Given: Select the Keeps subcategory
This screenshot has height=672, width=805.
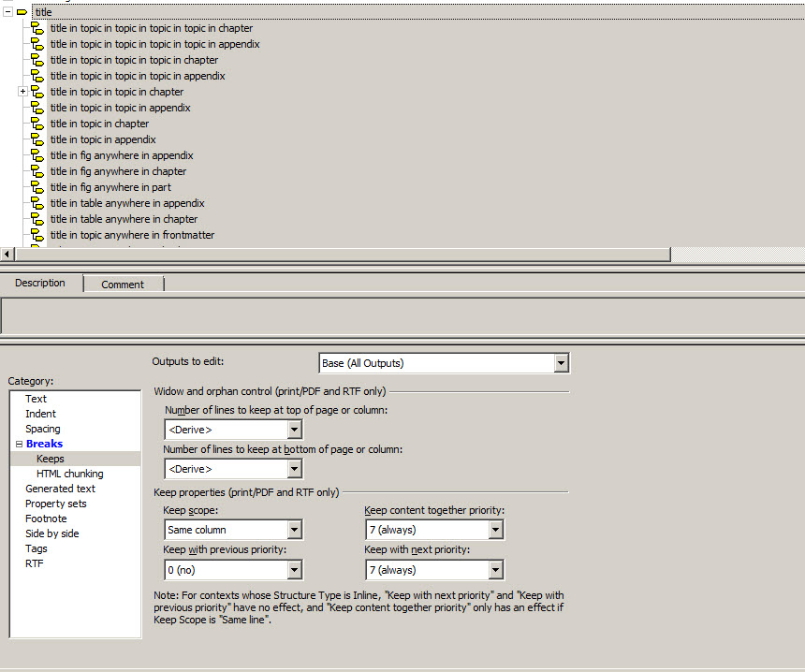Looking at the screenshot, I should click(51, 459).
